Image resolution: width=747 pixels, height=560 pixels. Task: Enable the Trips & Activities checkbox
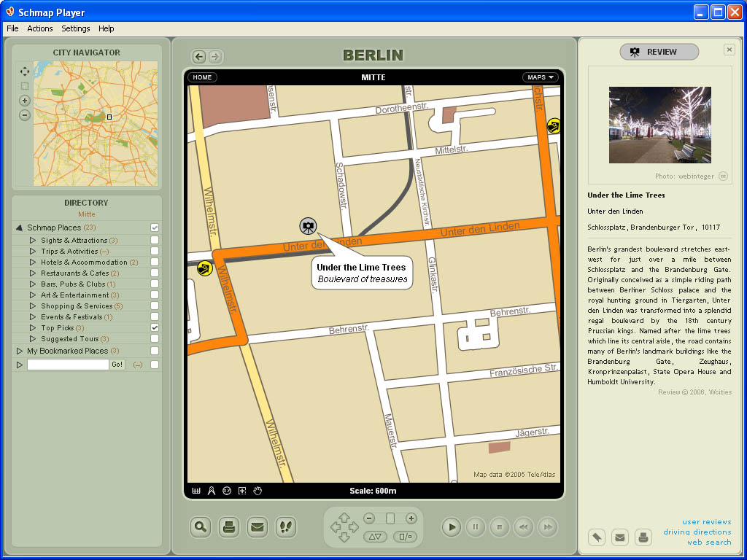pyautogui.click(x=155, y=251)
